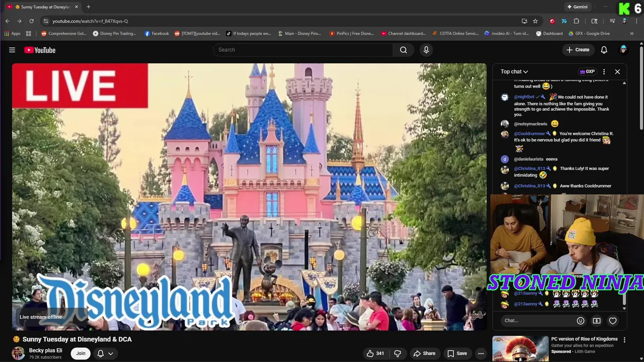Open the Channel dashboard bookmark
The image size is (644, 362).
coord(404,34)
